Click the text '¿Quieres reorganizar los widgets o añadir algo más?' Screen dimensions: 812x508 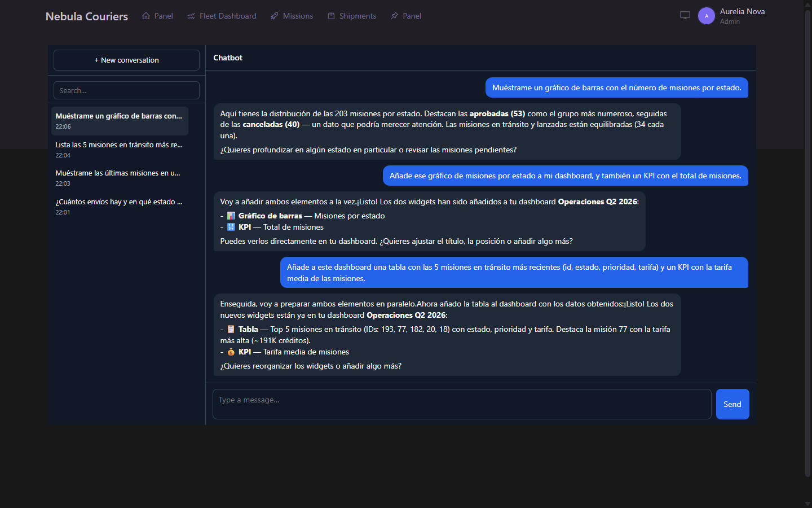[311, 366]
